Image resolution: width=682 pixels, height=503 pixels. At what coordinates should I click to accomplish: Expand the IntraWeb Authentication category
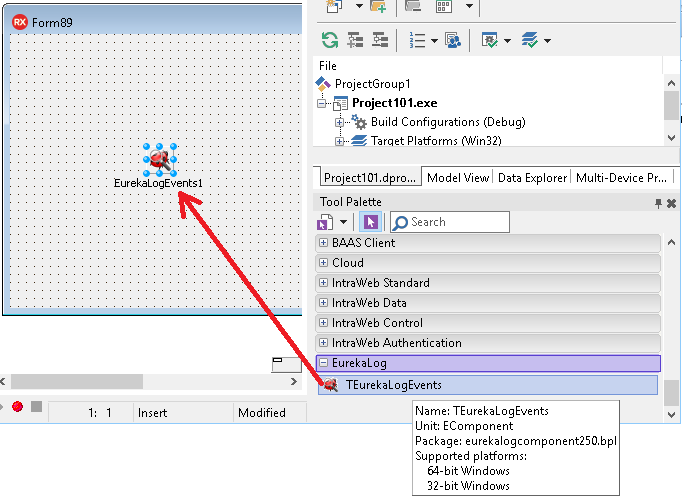(323, 342)
